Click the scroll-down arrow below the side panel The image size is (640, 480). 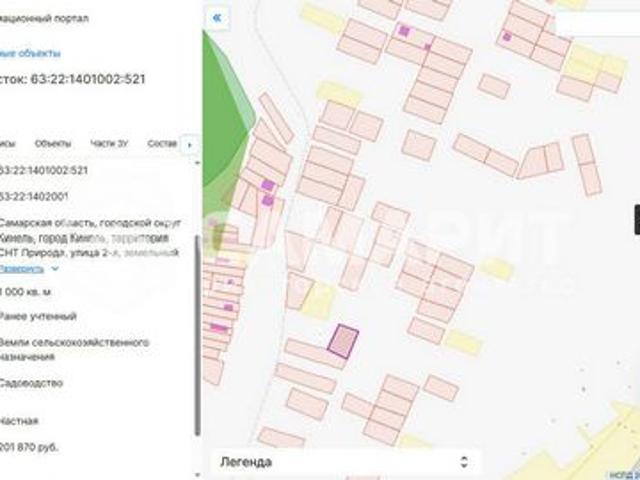pyautogui.click(x=198, y=475)
